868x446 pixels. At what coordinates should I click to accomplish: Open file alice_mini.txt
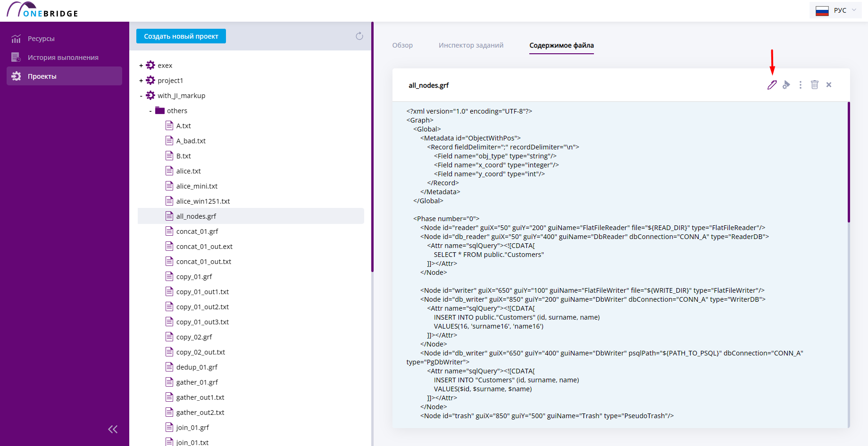click(x=197, y=186)
